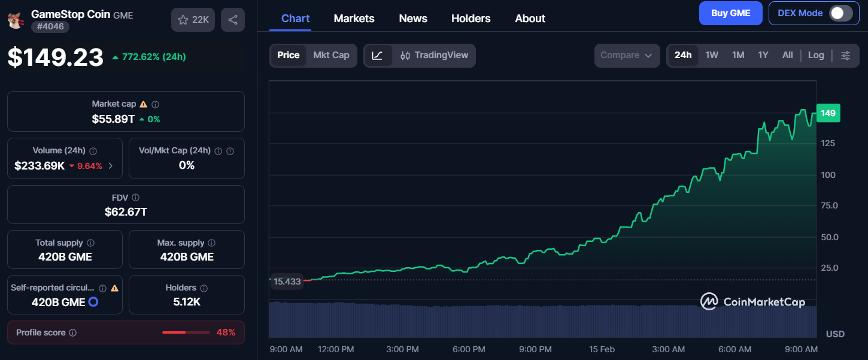Switch to the Chart tab
This screenshot has width=868, height=360.
(296, 19)
